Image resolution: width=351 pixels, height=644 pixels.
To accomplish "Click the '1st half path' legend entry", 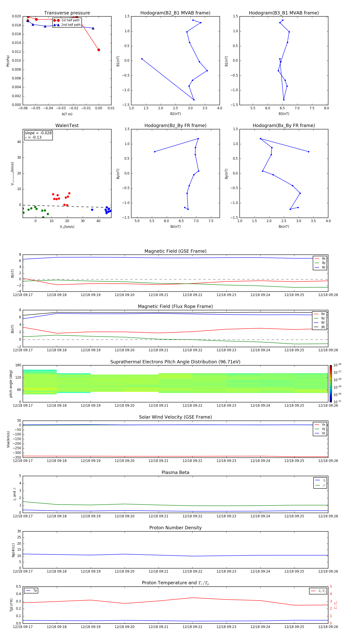I will pos(67,20).
